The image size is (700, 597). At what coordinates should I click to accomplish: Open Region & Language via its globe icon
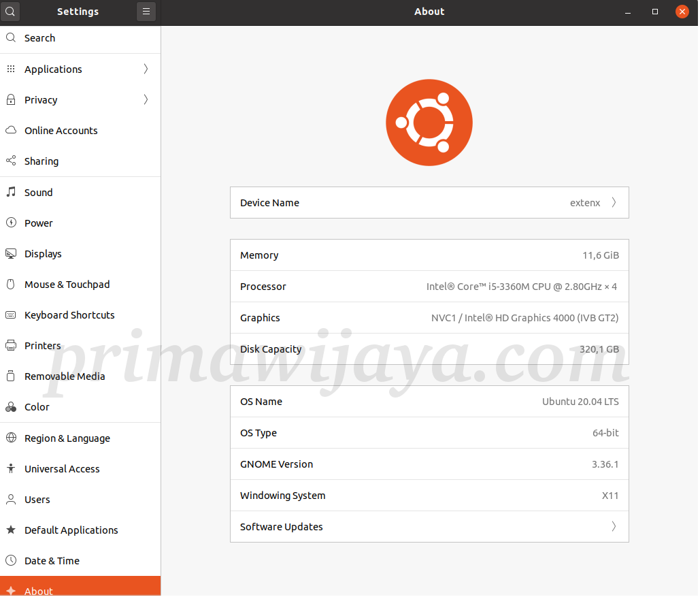coord(10,438)
